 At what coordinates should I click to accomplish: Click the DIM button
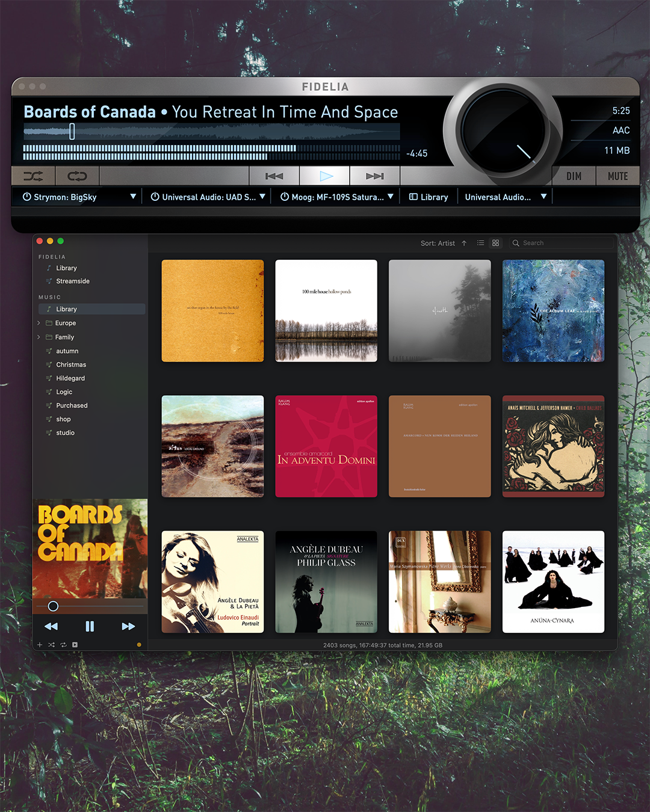[x=574, y=176]
